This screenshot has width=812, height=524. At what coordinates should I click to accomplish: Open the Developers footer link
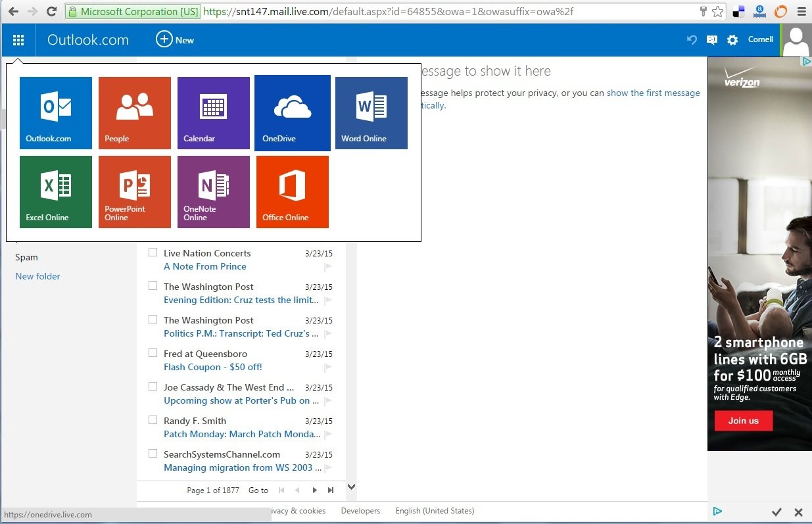[360, 511]
